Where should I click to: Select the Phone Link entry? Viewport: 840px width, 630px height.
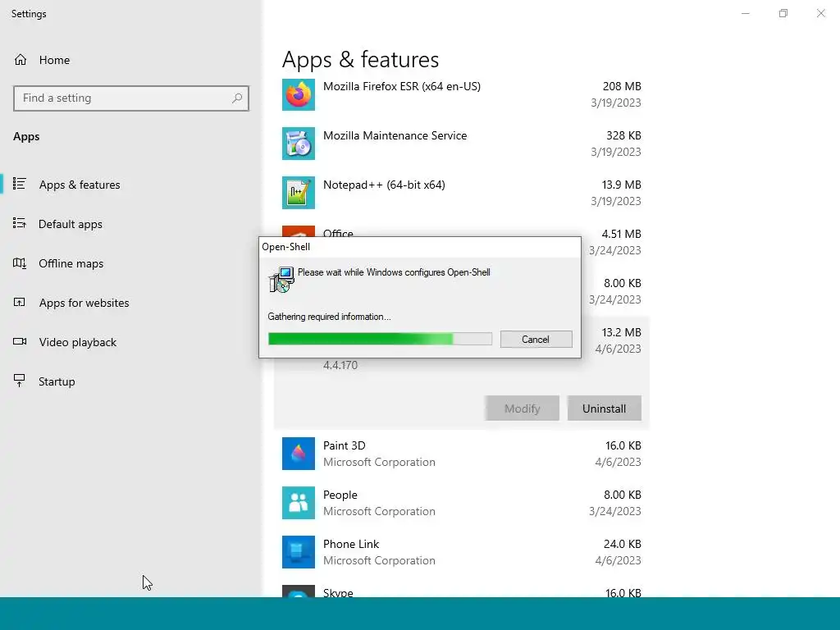point(461,552)
